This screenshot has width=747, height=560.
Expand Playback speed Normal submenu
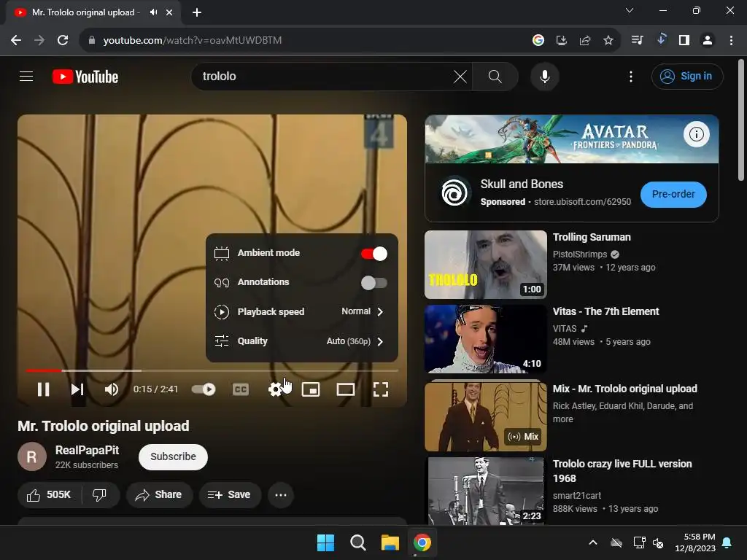click(x=302, y=312)
